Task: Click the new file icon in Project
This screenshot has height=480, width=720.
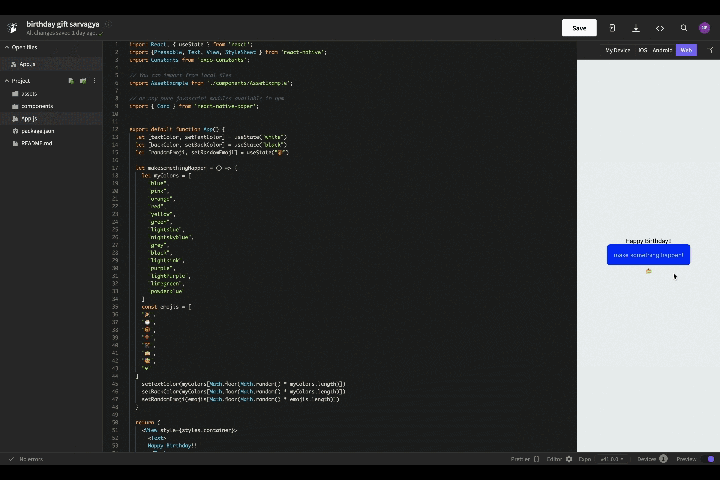Action: pyautogui.click(x=71, y=81)
